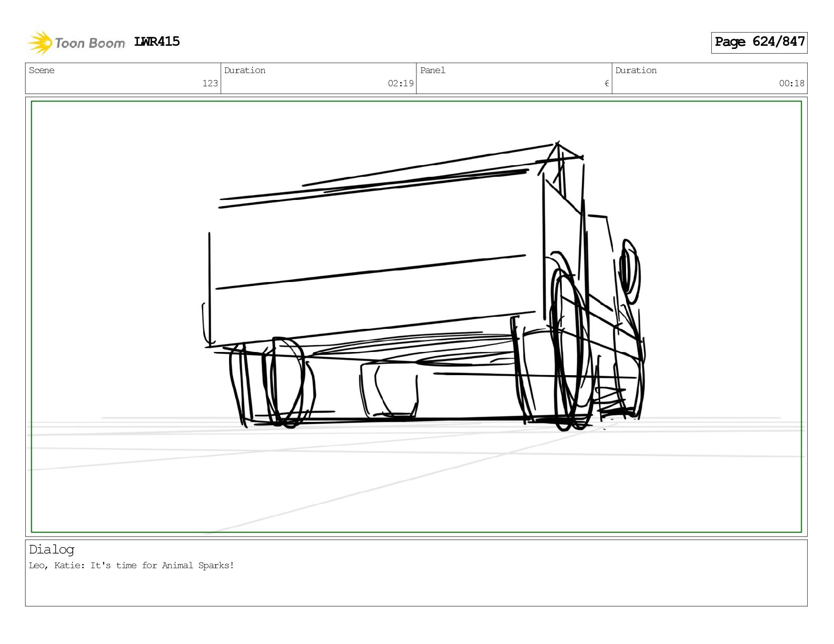Select the panel duration value 00:18
Screen dimensions: 834x644
(x=792, y=83)
